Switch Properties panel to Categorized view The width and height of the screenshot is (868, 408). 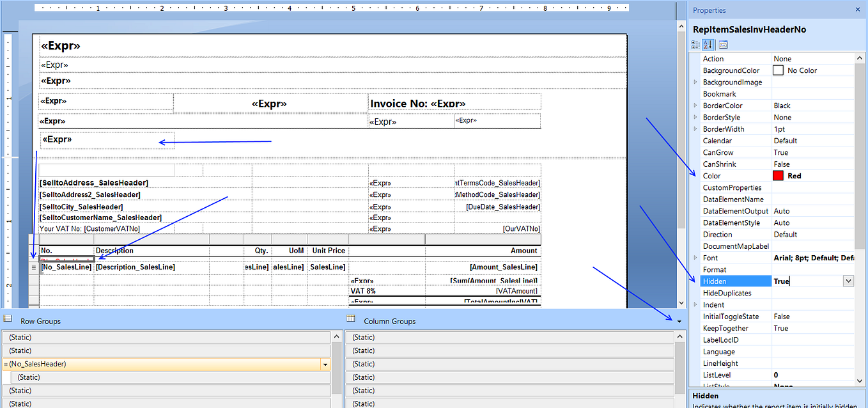695,44
